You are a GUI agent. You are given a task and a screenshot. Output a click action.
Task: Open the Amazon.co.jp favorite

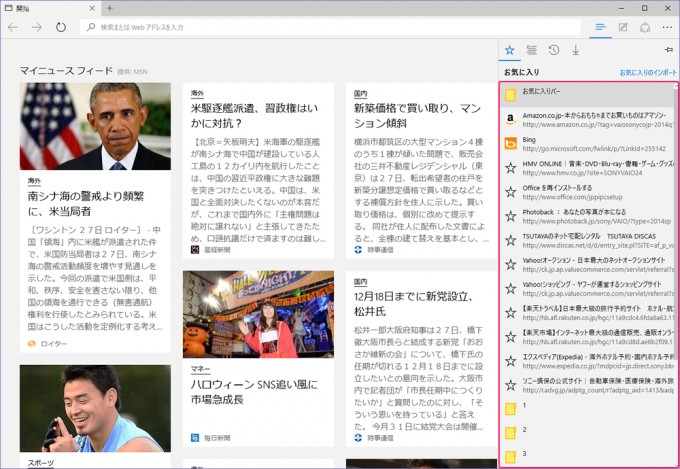click(x=588, y=119)
